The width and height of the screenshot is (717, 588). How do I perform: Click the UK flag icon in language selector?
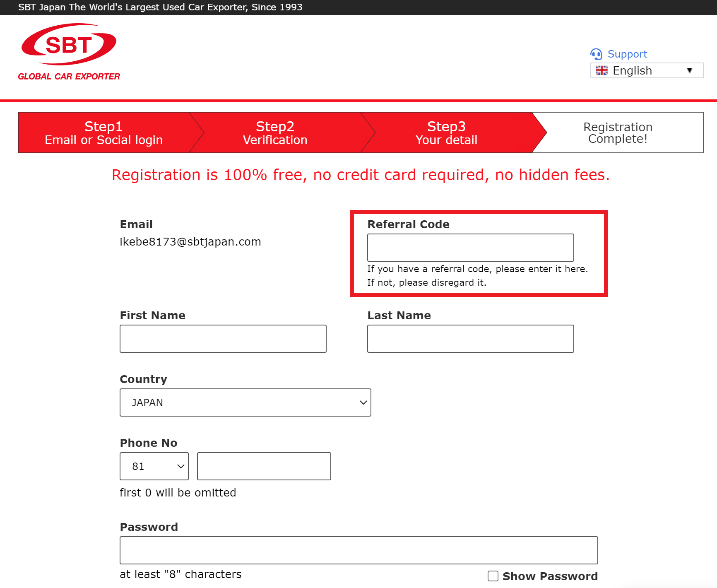(602, 71)
